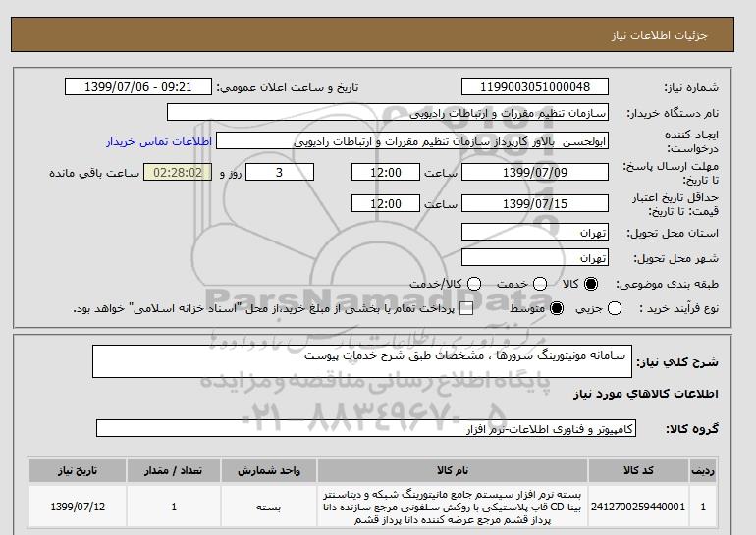Image resolution: width=756 pixels, height=535 pixels.
Task: Click the واحد شمارش column header
Action: (x=269, y=470)
